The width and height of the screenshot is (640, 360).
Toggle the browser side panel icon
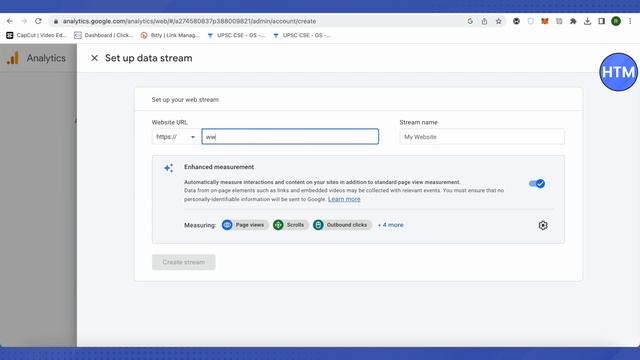point(602,21)
